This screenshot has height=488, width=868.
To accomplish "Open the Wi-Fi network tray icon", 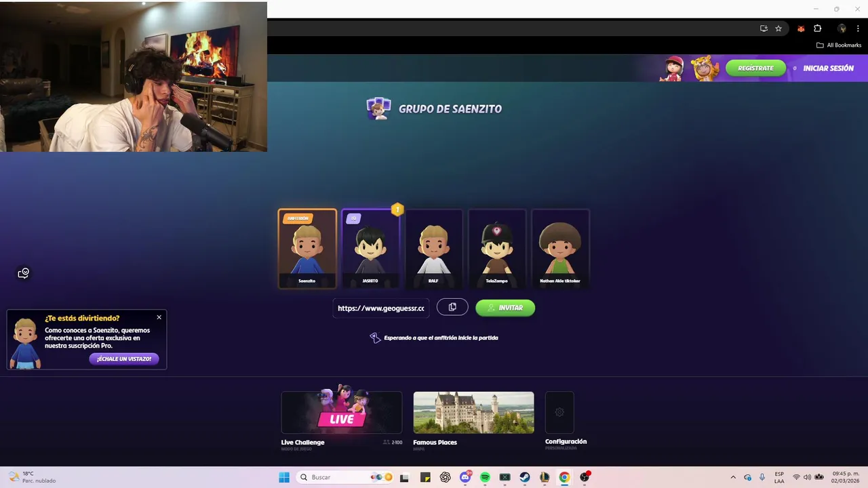I will pyautogui.click(x=796, y=477).
